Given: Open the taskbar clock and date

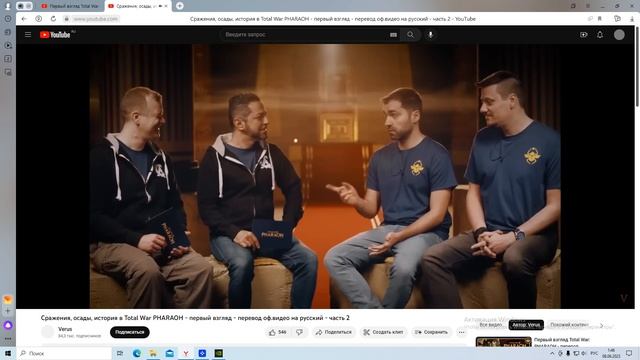Looking at the screenshot, I should [611, 353].
